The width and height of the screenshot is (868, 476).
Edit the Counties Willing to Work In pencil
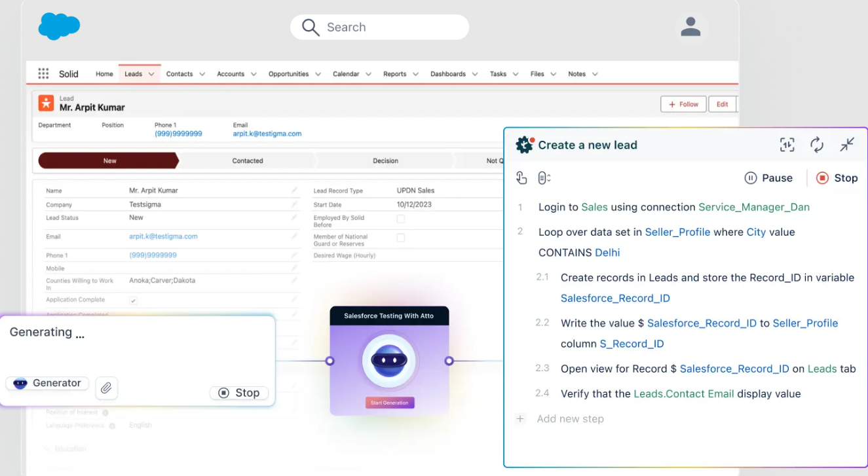pyautogui.click(x=295, y=282)
